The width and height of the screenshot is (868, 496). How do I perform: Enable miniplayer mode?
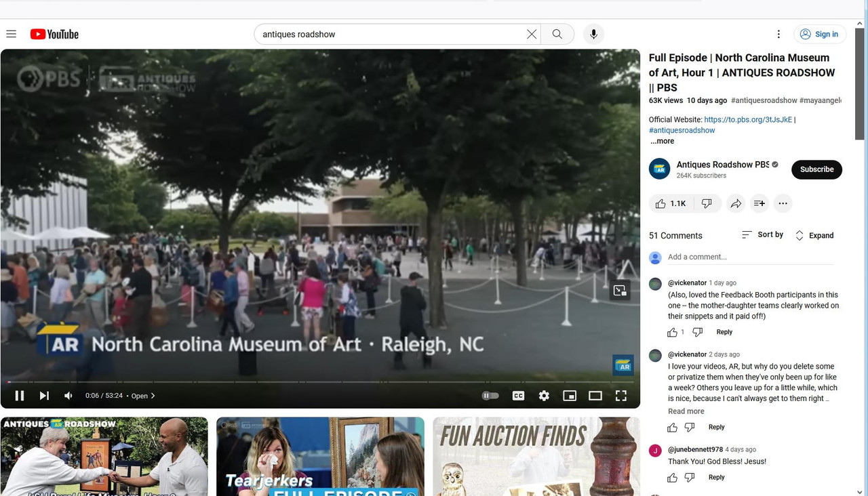(570, 396)
